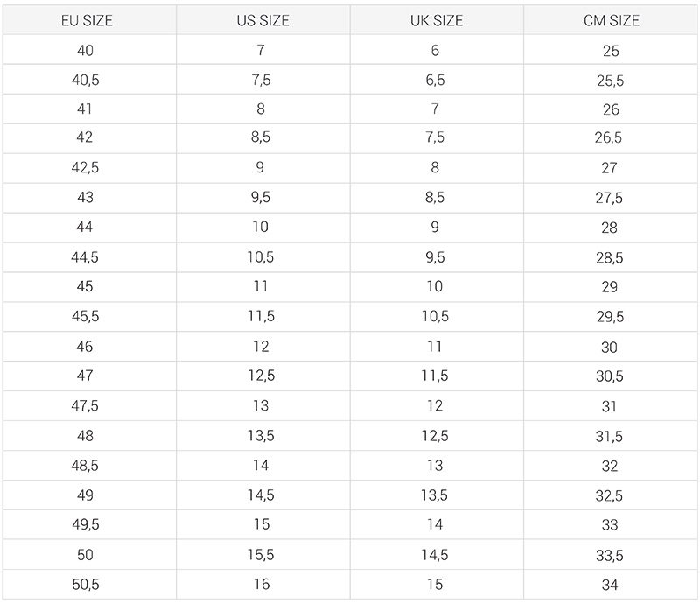The width and height of the screenshot is (700, 604).
Task: Click CM size 25 cell
Action: (611, 50)
